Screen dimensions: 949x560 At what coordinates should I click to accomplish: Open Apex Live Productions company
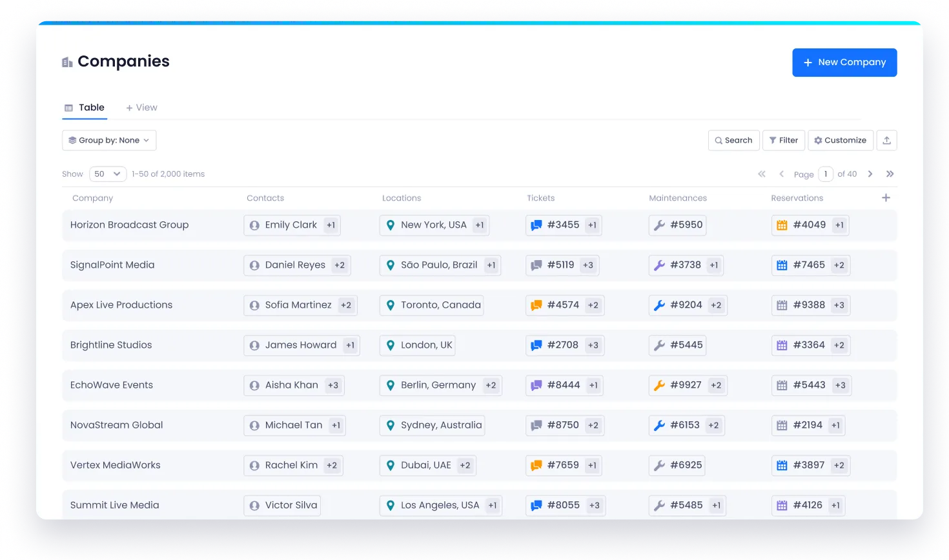click(121, 305)
